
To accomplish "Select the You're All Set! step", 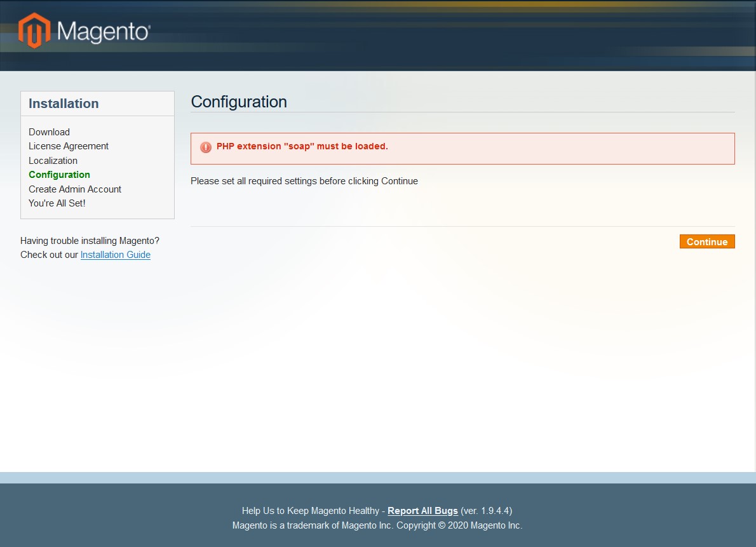I will pos(57,203).
